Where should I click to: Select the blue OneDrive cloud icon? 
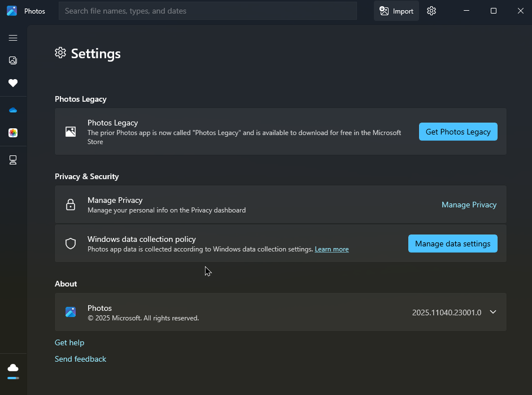(13, 110)
